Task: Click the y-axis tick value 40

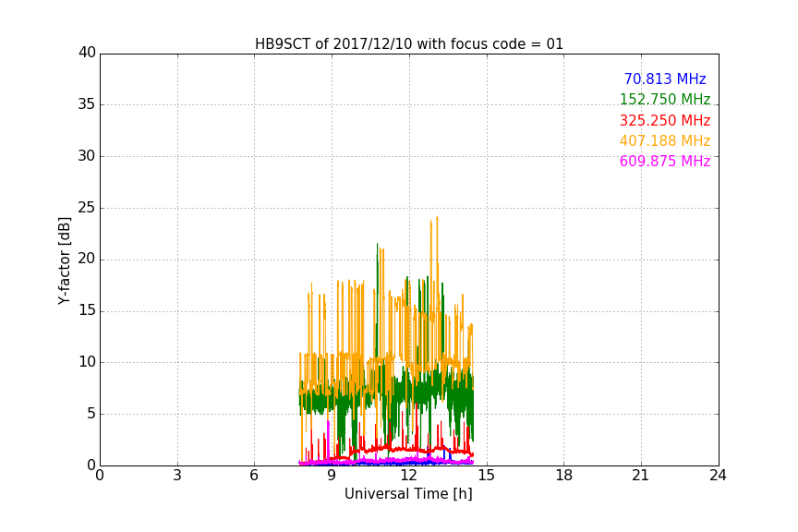Action: [87, 53]
